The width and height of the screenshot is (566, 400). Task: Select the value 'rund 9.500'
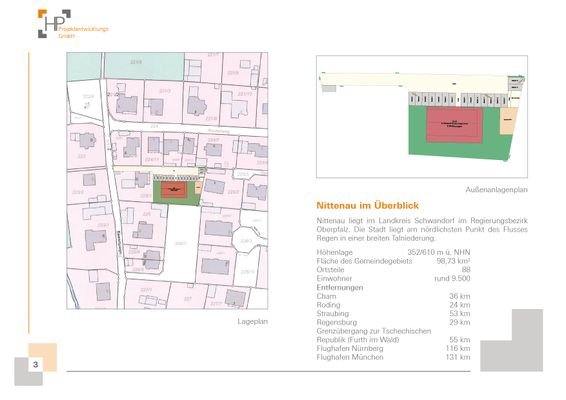point(452,278)
